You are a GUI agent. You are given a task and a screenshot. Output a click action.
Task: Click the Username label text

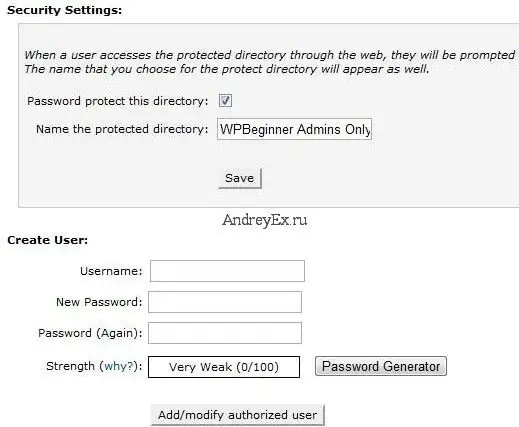(111, 271)
